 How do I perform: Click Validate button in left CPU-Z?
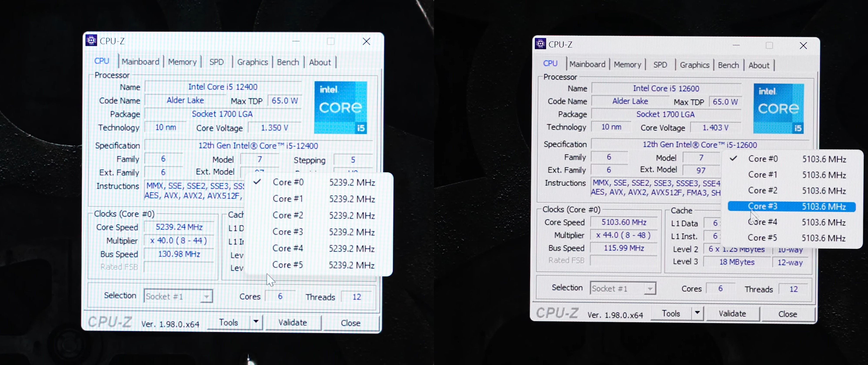pyautogui.click(x=292, y=322)
